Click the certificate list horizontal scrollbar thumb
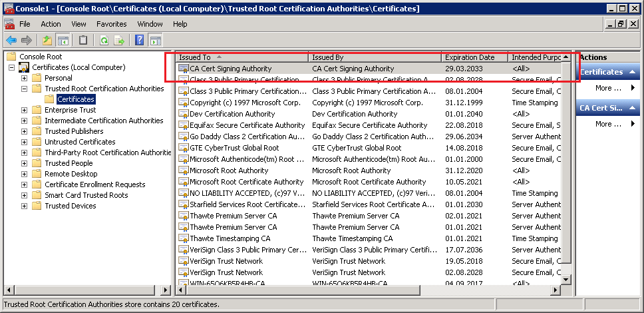 click(x=303, y=290)
